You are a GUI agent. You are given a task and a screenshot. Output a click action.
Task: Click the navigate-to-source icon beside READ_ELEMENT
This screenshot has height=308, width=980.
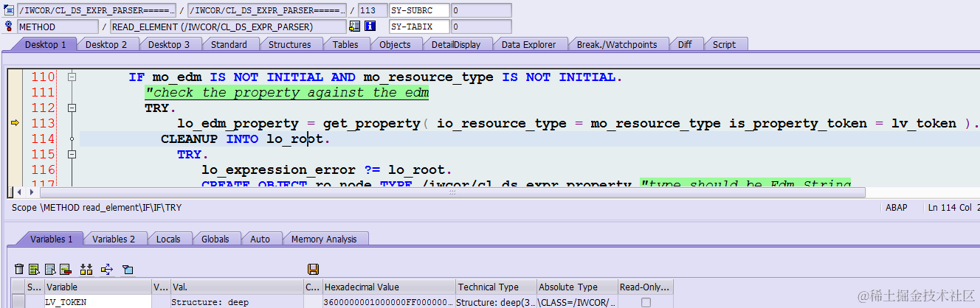pyautogui.click(x=355, y=27)
